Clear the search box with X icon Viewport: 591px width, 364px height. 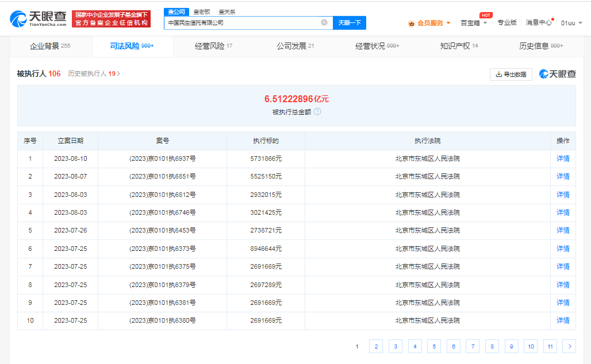324,22
